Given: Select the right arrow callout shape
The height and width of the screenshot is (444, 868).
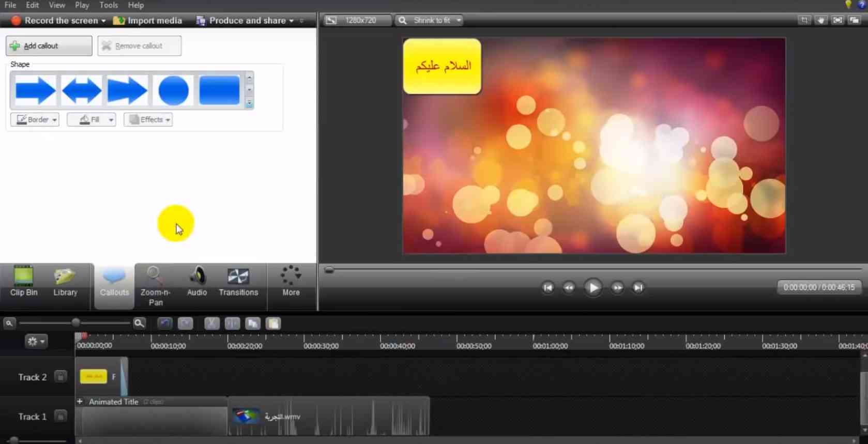Looking at the screenshot, I should point(35,90).
